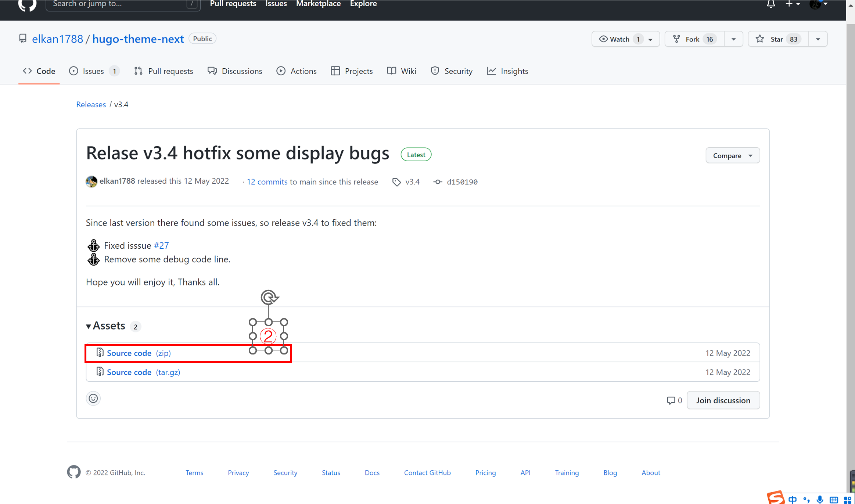855x504 pixels.
Task: Click the Issues tab icon
Action: [x=75, y=71]
